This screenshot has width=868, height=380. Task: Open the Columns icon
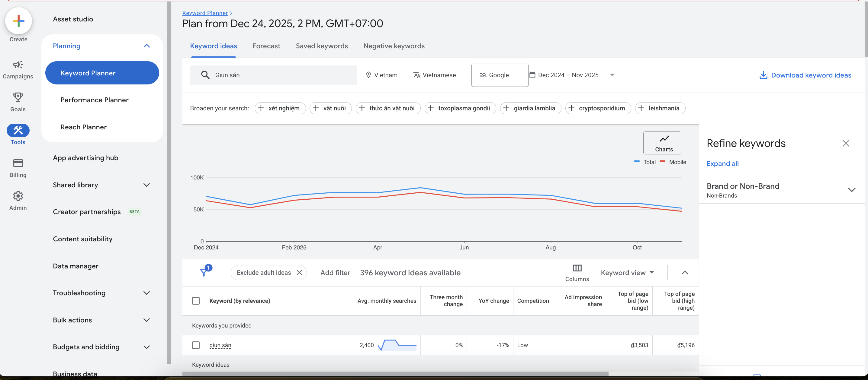[577, 268]
